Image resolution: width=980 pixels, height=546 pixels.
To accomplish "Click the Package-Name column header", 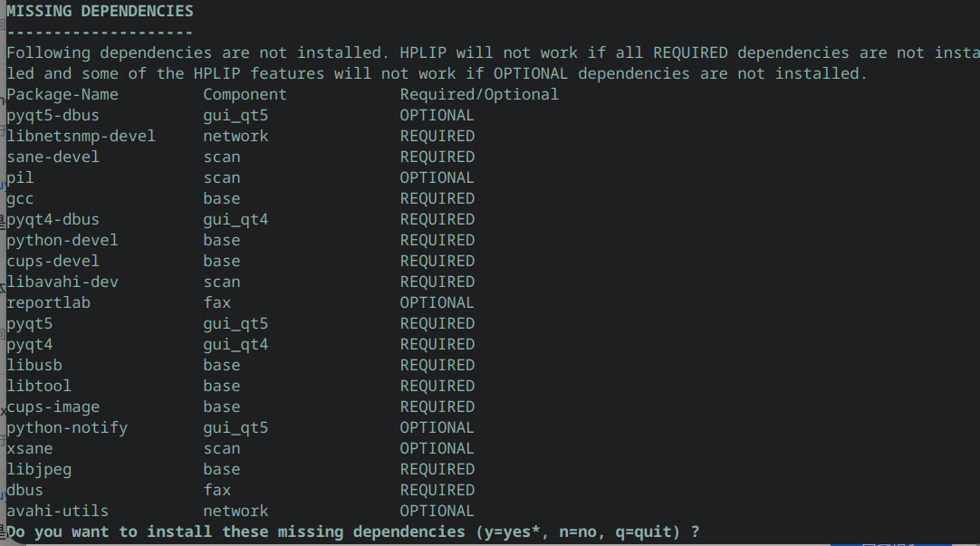I will pyautogui.click(x=62, y=94).
